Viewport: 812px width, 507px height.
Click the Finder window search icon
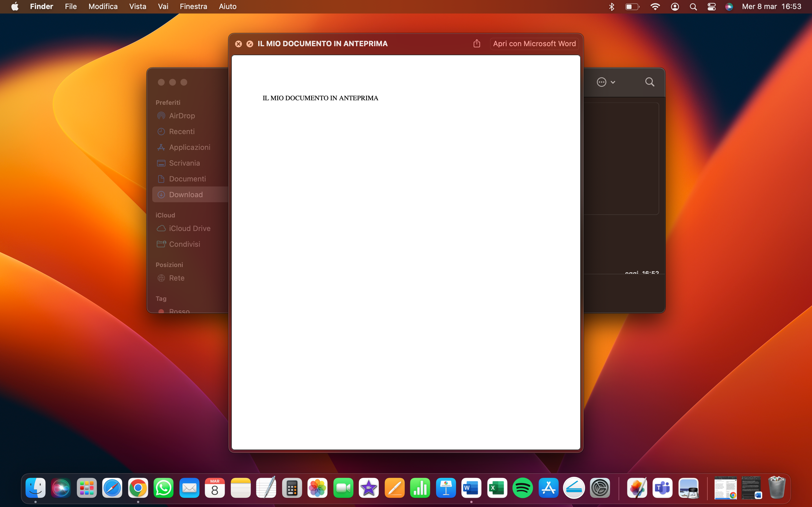650,82
